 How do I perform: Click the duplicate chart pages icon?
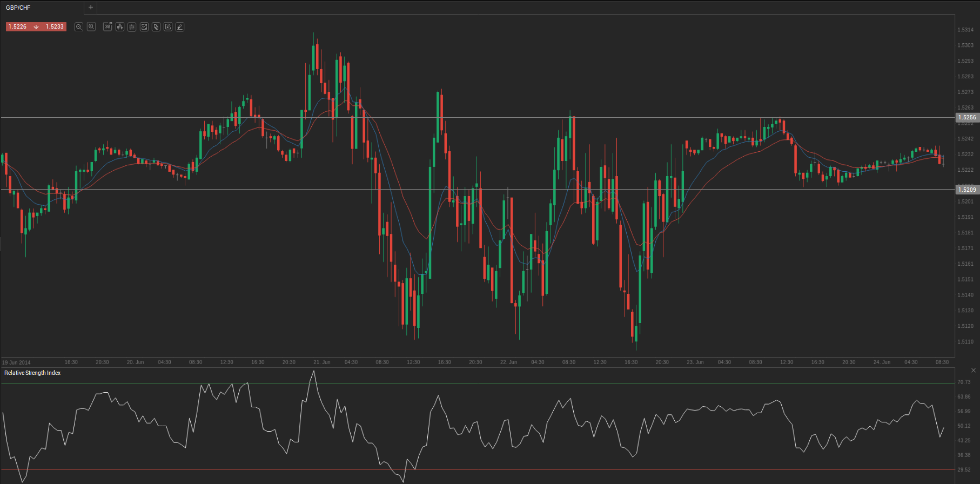(x=156, y=27)
